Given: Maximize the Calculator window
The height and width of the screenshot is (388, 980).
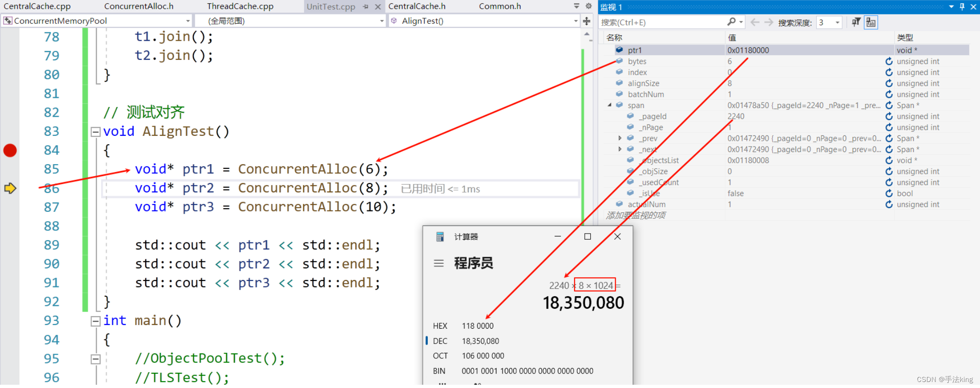Looking at the screenshot, I should (x=587, y=236).
